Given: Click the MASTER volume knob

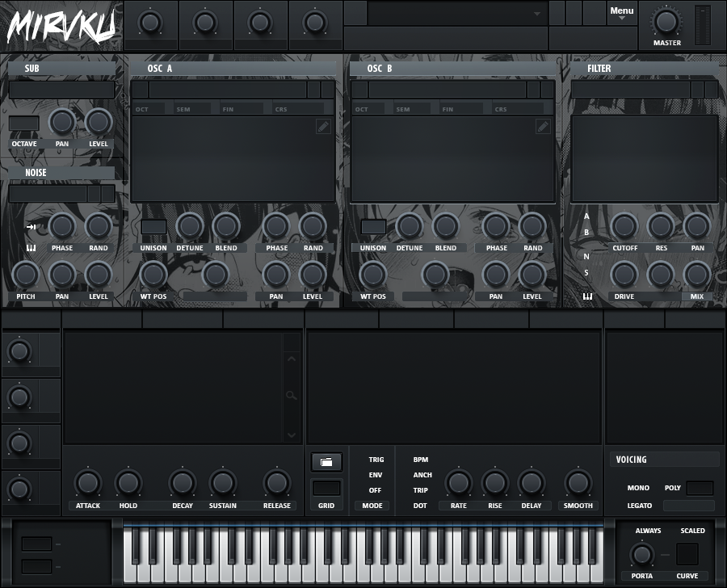Looking at the screenshot, I should click(666, 22).
